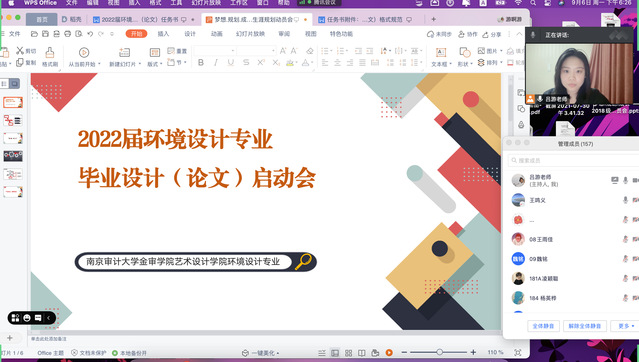Open the font name combo box

[215, 51]
